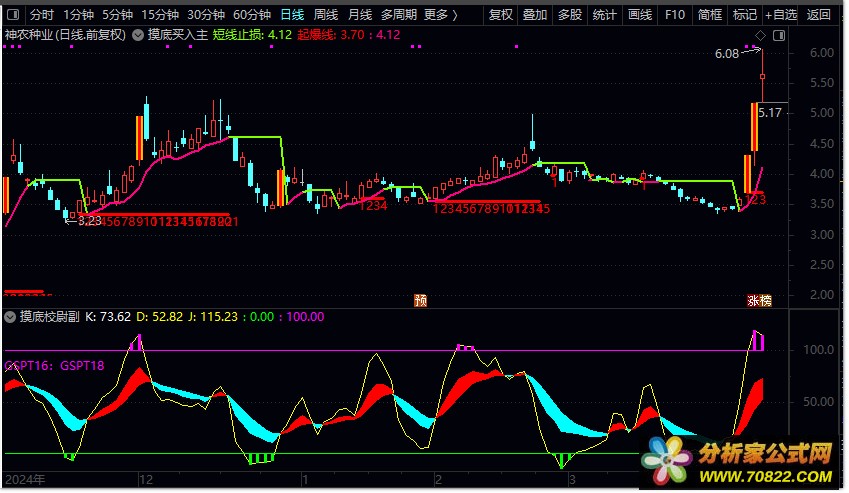The width and height of the screenshot is (849, 493).
Task: Open the 多股 multi-stock view
Action: (570, 15)
